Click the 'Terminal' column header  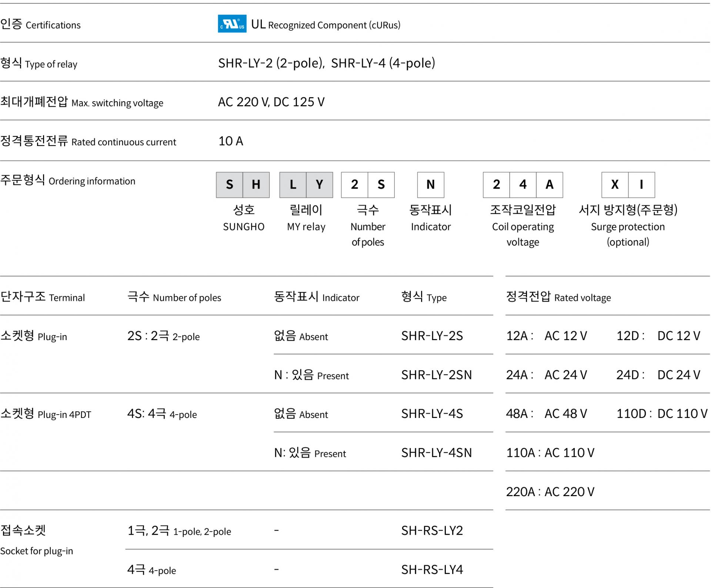[43, 297]
